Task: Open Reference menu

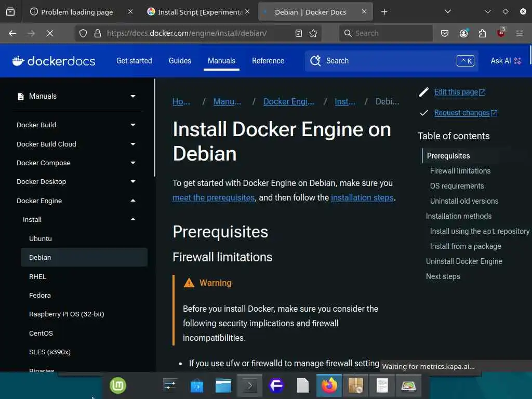Action: tap(268, 61)
